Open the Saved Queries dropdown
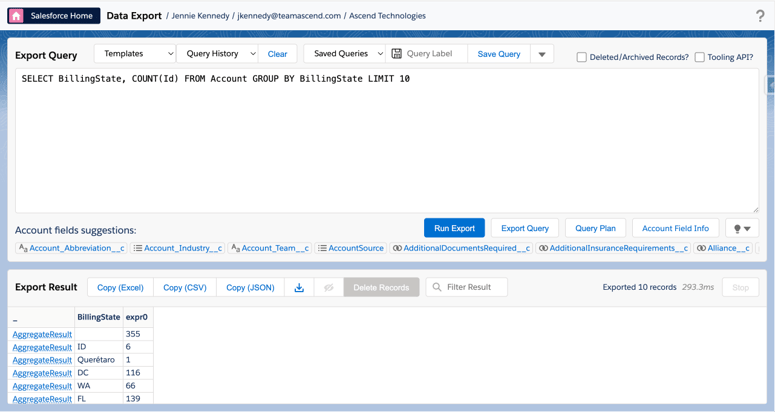Viewport: 775px width, 412px height. (x=344, y=53)
